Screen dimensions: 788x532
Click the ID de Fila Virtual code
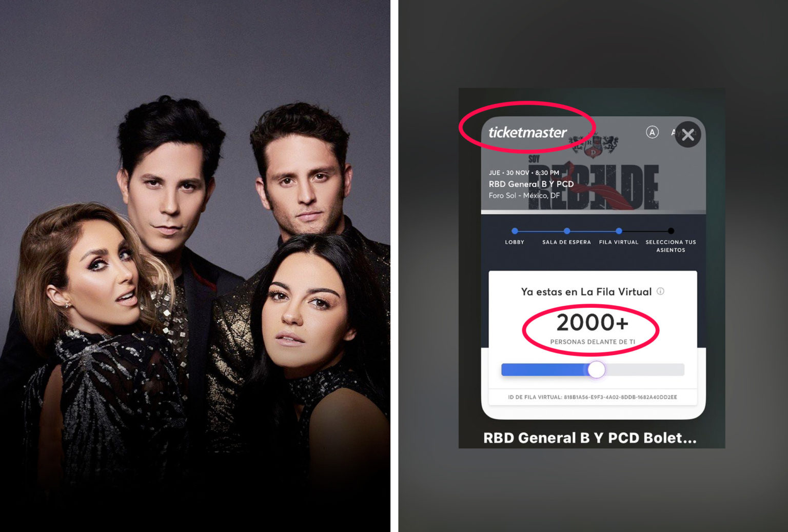click(x=593, y=397)
